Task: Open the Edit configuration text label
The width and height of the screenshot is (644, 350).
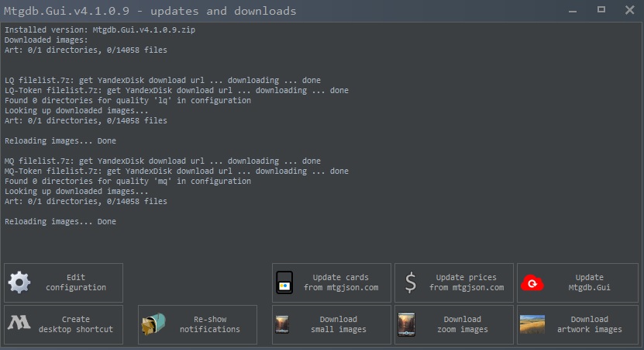Action: (76, 282)
